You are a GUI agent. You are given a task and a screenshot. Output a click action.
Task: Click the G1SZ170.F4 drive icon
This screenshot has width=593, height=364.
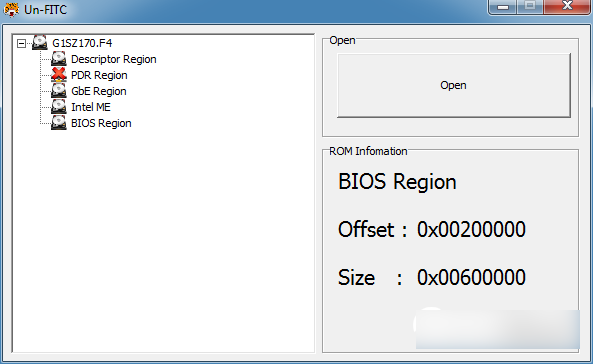40,42
